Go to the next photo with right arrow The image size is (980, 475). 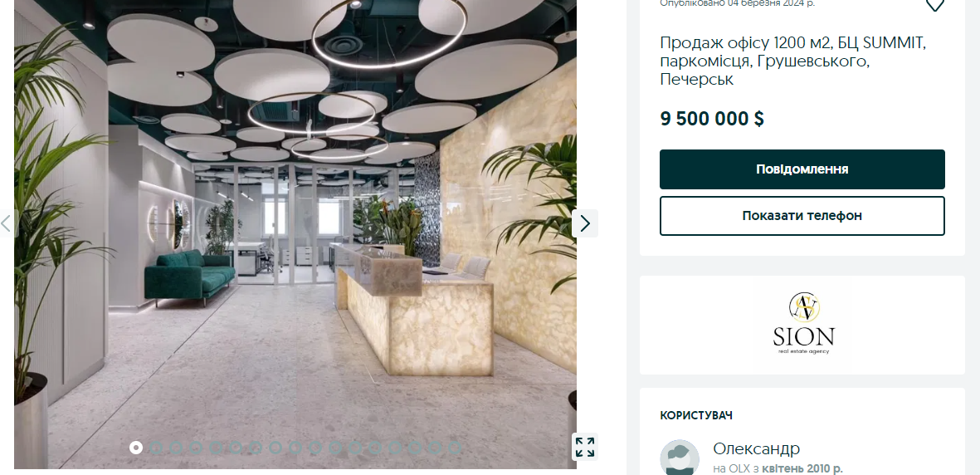click(585, 223)
